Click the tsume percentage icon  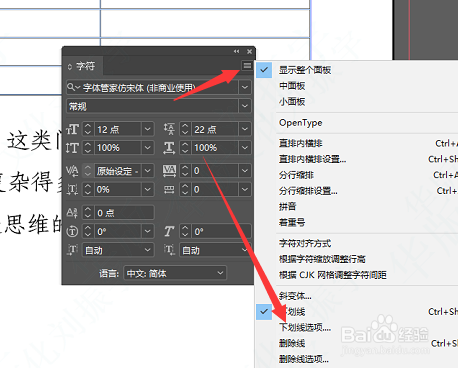click(72, 189)
